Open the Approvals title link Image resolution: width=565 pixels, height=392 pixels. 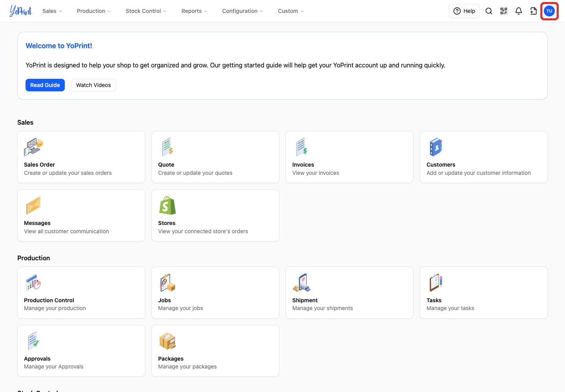(x=37, y=359)
